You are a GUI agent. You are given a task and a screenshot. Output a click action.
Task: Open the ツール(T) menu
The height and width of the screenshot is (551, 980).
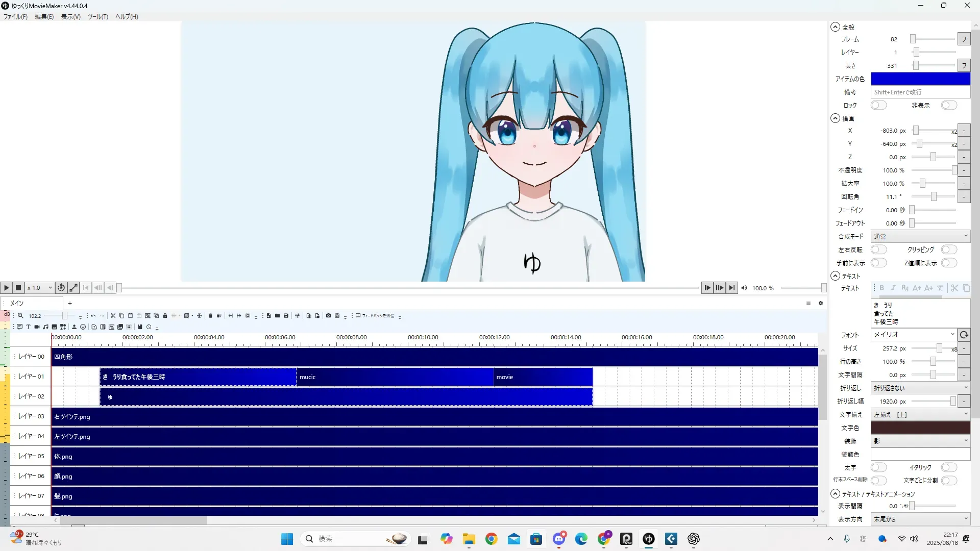(97, 16)
